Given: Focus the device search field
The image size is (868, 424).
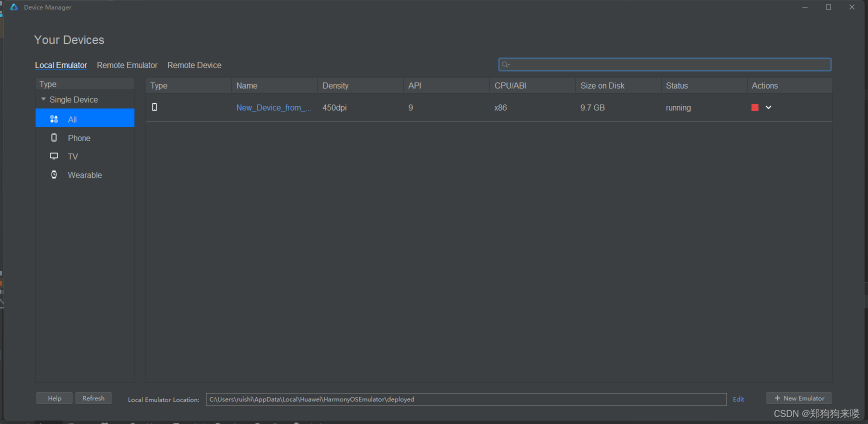Looking at the screenshot, I should point(665,64).
